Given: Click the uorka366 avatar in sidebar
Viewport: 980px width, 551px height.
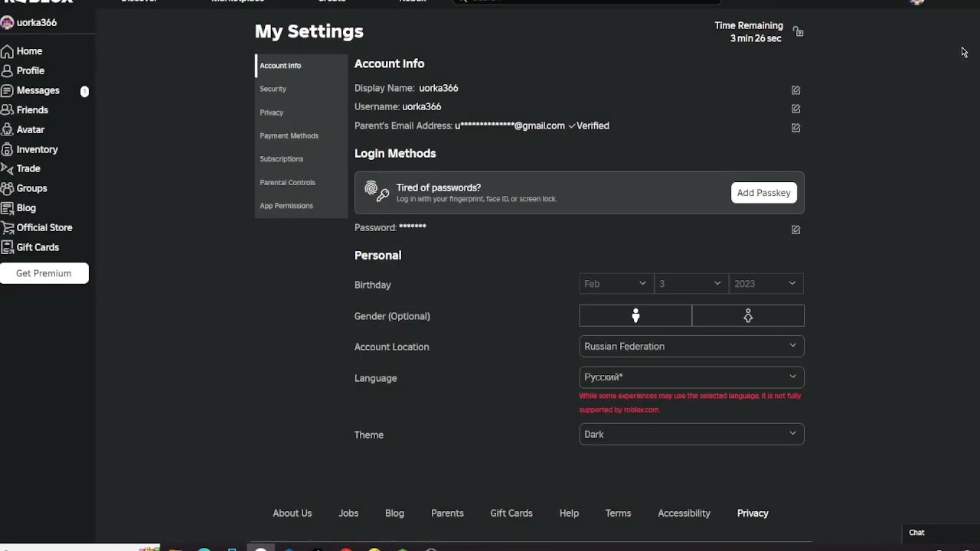Looking at the screenshot, I should (x=7, y=23).
